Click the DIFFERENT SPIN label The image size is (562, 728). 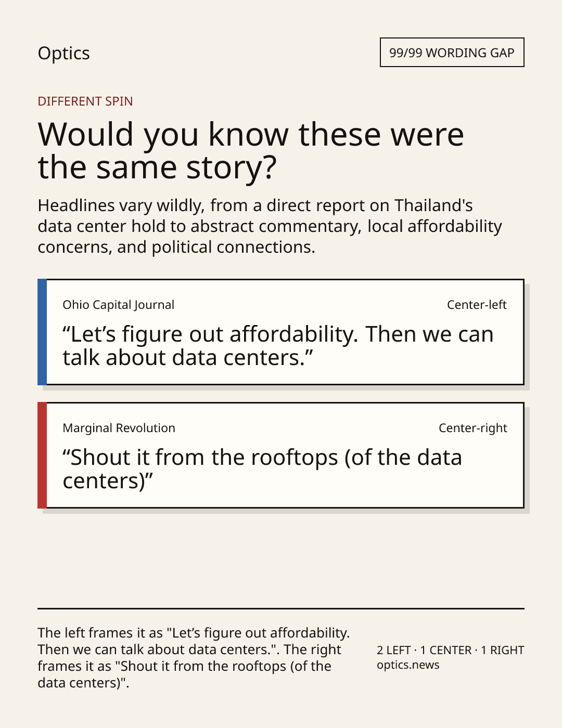(85, 101)
